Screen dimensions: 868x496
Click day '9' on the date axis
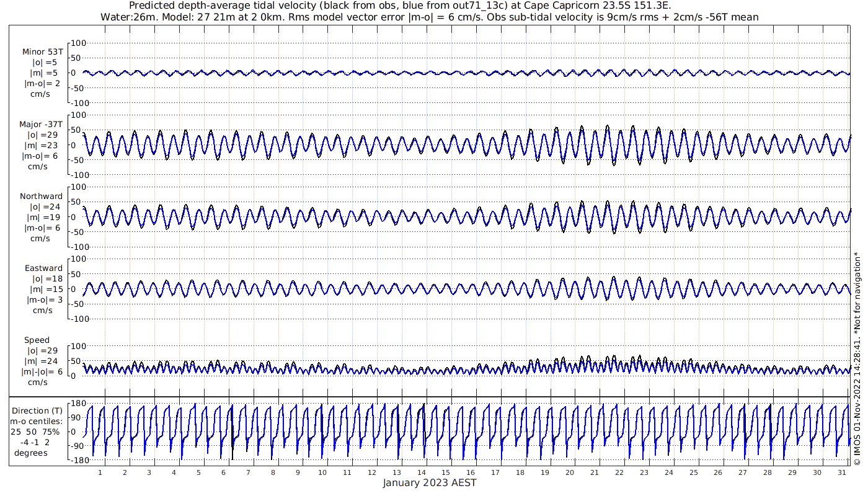click(x=298, y=472)
